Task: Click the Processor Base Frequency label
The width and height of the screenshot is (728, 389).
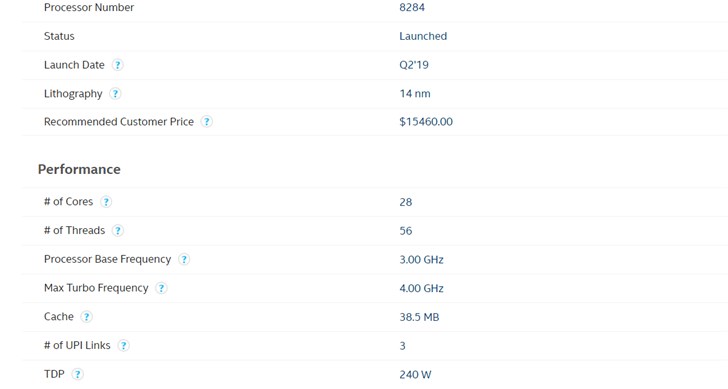Action: tap(107, 259)
